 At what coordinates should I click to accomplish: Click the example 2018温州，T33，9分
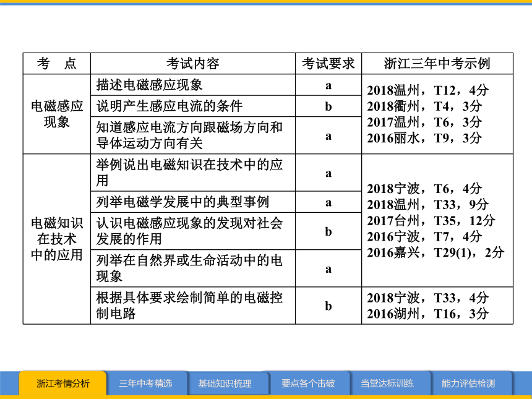coord(428,205)
